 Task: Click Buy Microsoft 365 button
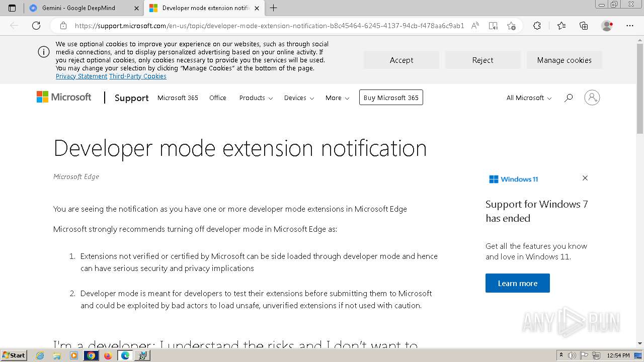[x=391, y=98]
